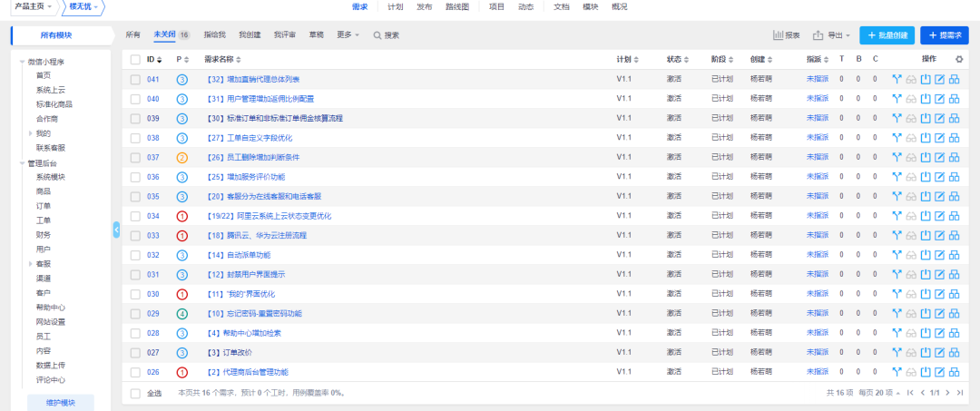
Task: Open the 楼无忧 product switcher dropdown
Action: tap(83, 7)
